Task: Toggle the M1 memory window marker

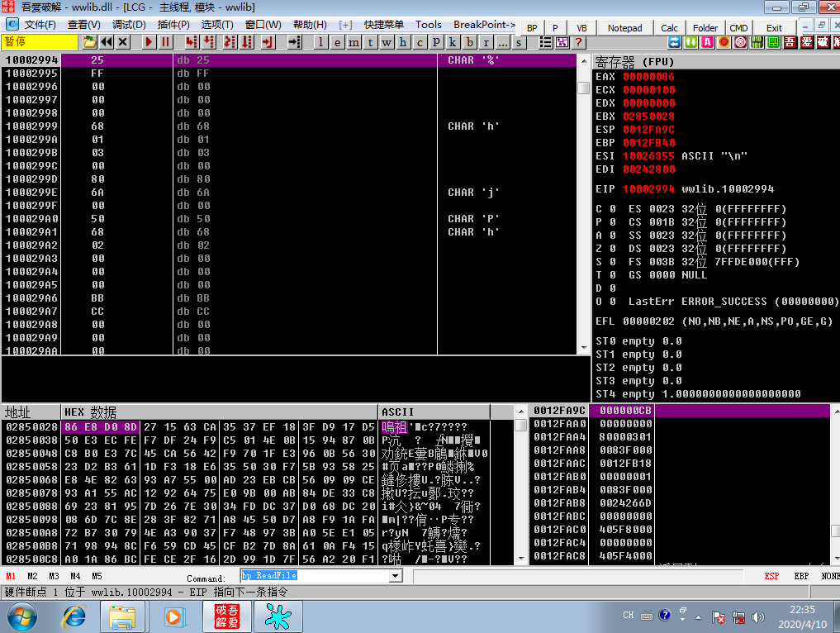Action: 11,576
